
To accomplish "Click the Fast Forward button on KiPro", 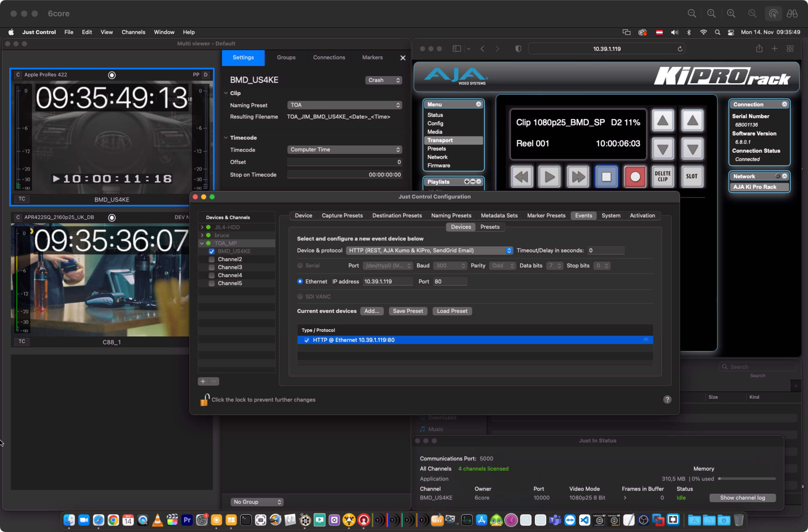I will click(x=578, y=177).
